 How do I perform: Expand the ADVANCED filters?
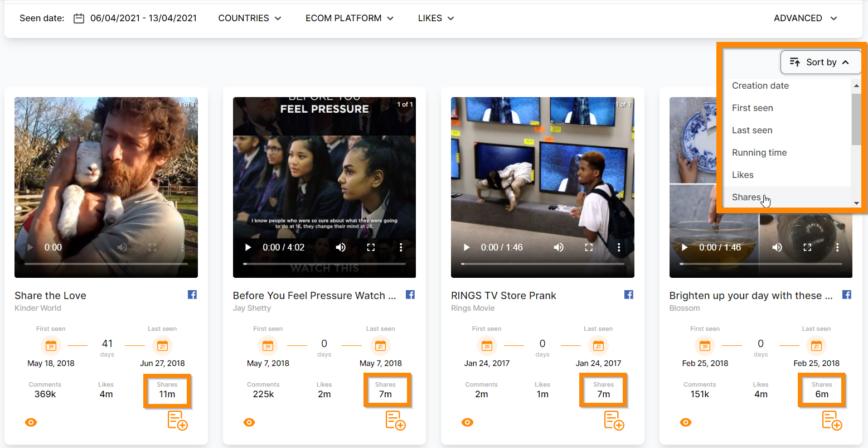pos(806,18)
